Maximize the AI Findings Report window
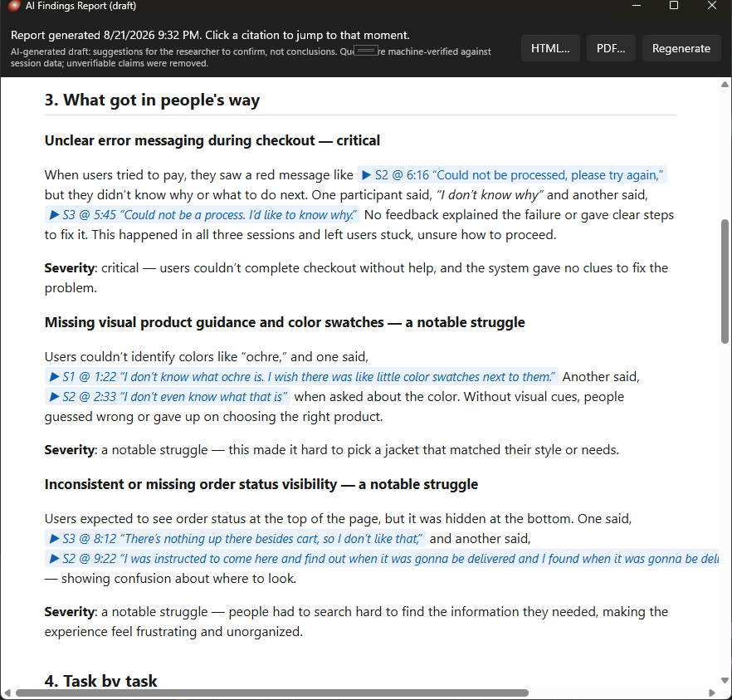This screenshot has height=700, width=732. coord(674,6)
